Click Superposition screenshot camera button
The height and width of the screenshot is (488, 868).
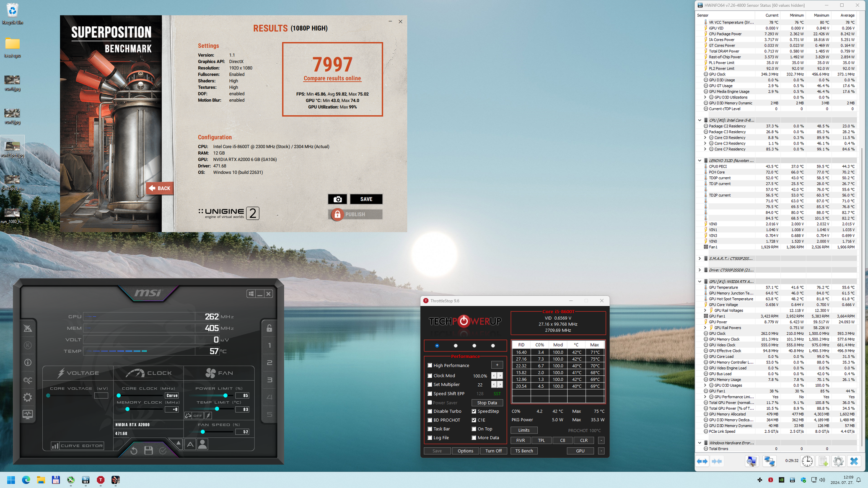[337, 199]
